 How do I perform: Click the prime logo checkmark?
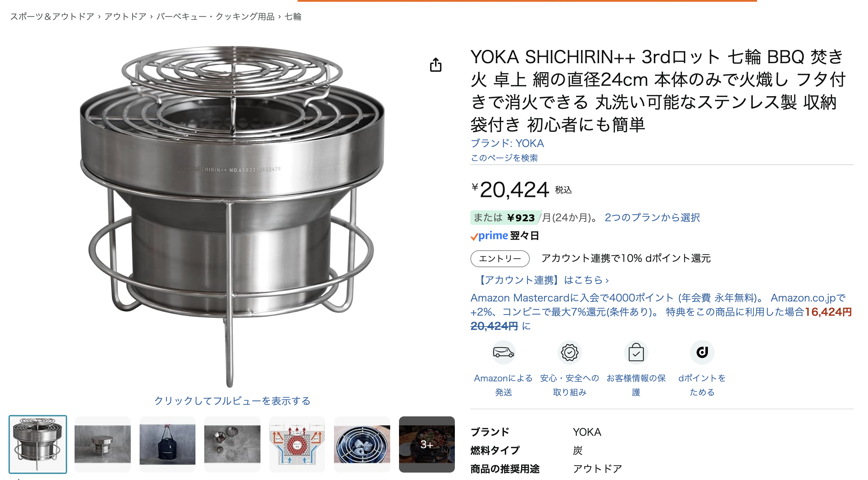tap(474, 237)
